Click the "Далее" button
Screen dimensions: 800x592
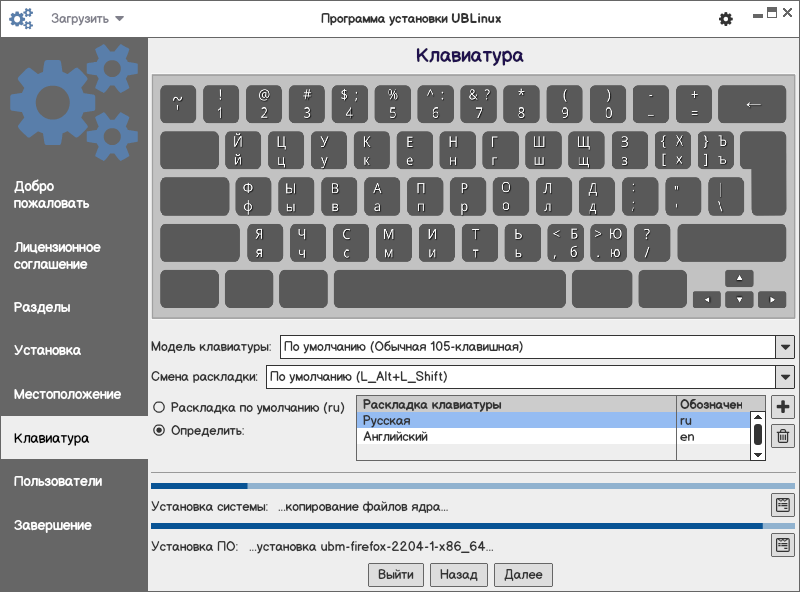tap(523, 574)
